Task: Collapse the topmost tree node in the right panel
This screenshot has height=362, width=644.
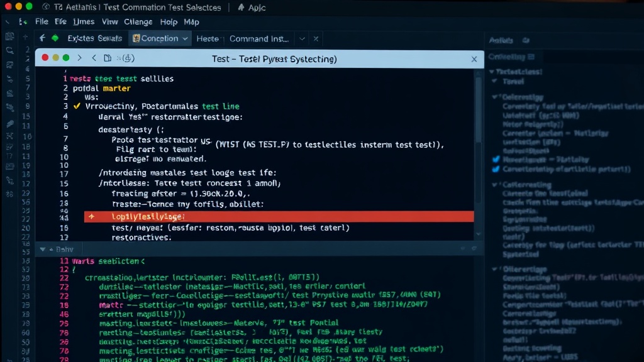Action: coord(492,72)
